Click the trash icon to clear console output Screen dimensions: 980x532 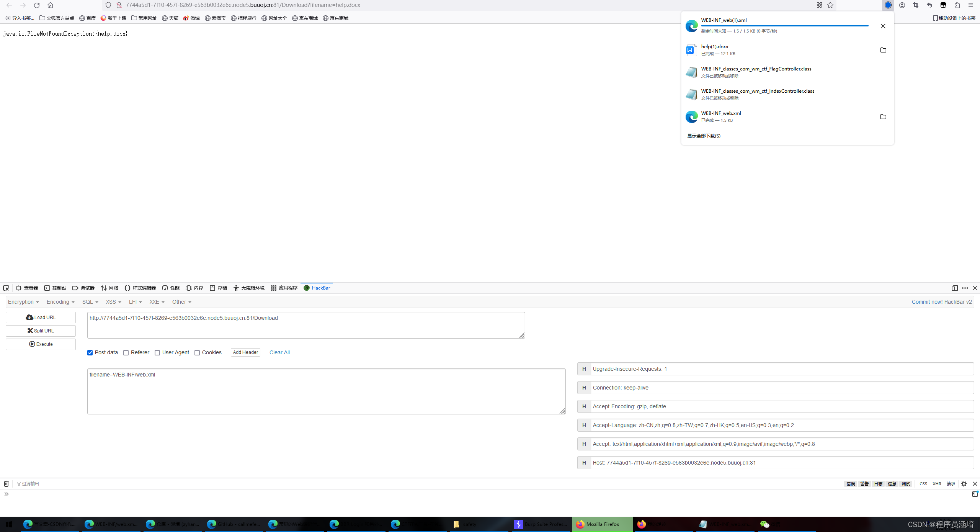click(6, 484)
